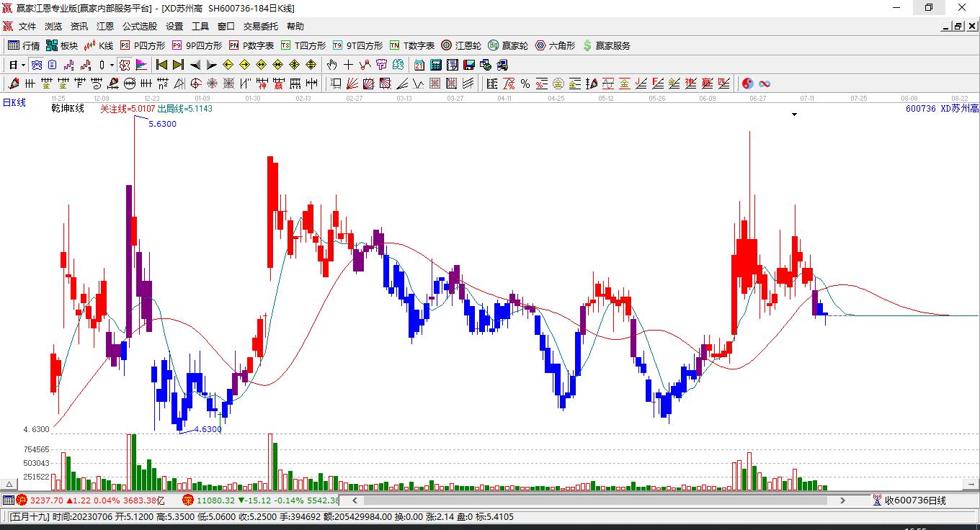Image resolution: width=980 pixels, height=530 pixels.
Task: Open the candlestick style dropdown arrow
Action: [112, 65]
